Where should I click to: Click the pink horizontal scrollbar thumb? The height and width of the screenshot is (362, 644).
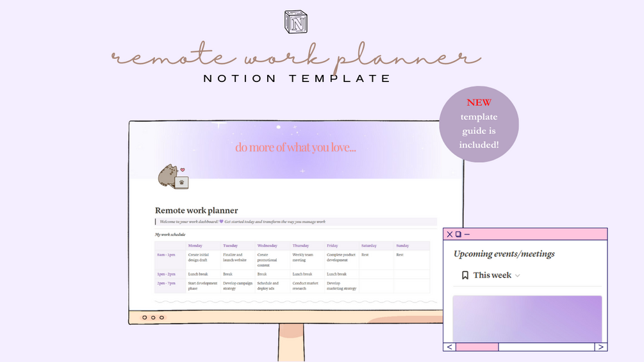(x=477, y=347)
